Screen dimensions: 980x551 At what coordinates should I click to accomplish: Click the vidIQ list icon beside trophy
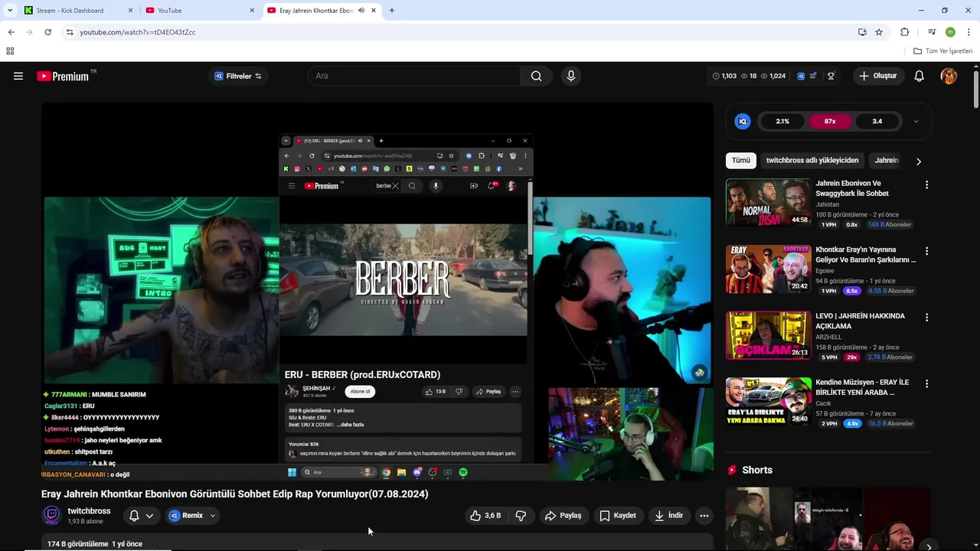[x=813, y=76]
